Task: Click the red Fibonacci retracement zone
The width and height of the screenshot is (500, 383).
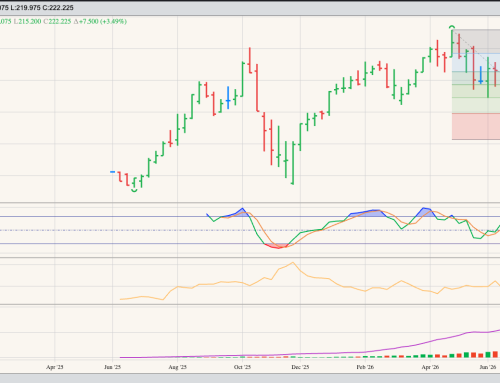Action: 476,126
